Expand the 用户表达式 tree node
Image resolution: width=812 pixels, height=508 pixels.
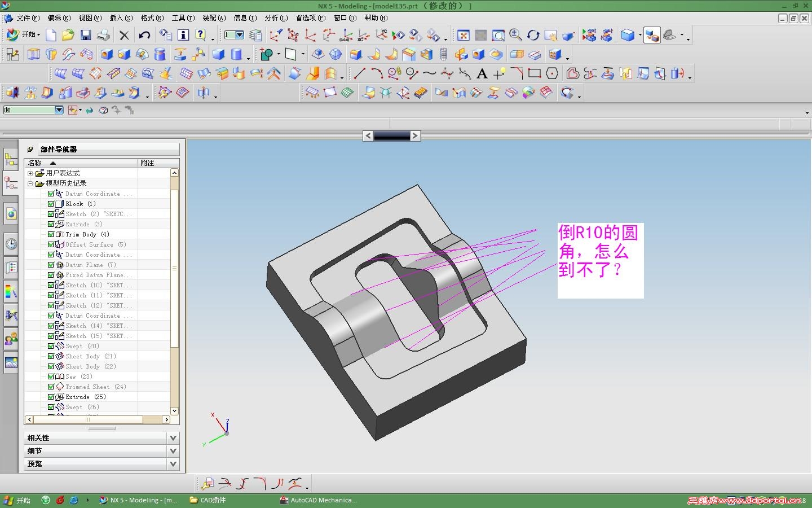30,173
